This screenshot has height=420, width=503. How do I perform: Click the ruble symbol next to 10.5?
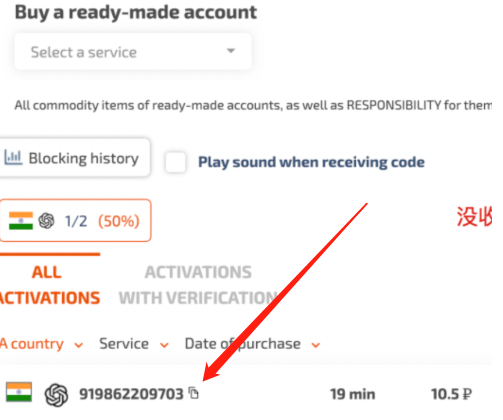click(467, 394)
